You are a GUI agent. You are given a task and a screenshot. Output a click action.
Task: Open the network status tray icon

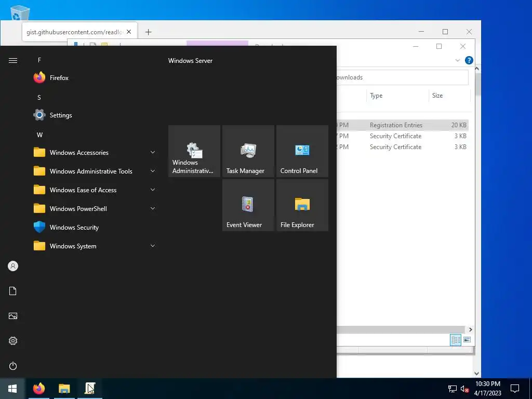tap(453, 389)
